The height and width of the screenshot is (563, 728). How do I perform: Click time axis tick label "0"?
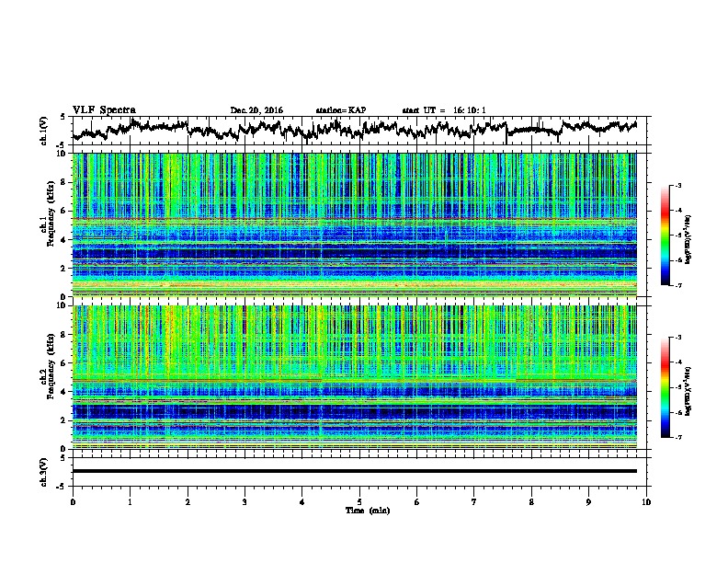[x=73, y=502]
